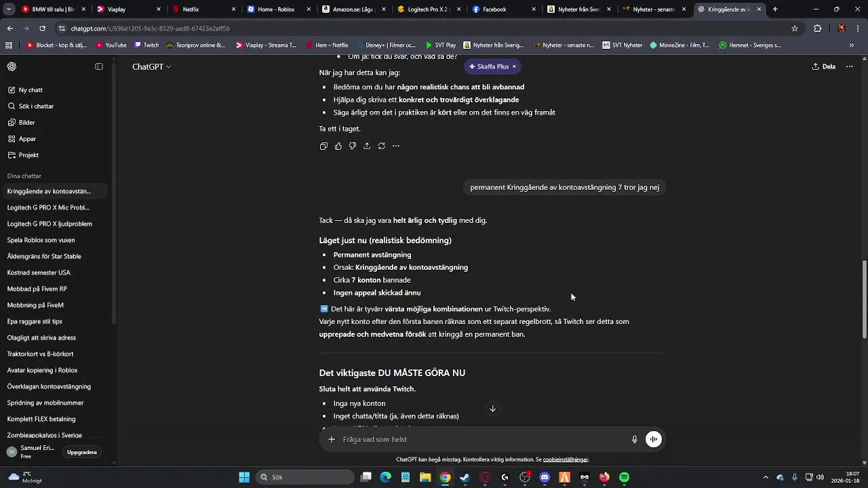Click the share icon under the response
868x488 pixels.
pos(367,146)
